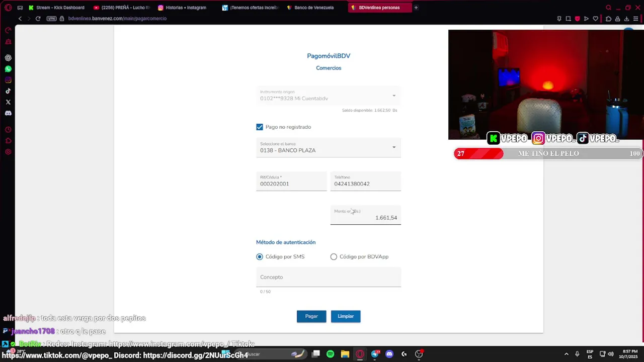
Task: Click the Pagar button
Action: click(311, 316)
